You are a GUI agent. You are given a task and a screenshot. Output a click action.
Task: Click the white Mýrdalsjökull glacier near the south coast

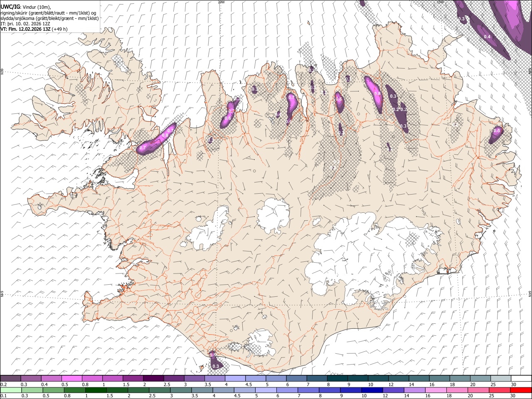point(260,343)
